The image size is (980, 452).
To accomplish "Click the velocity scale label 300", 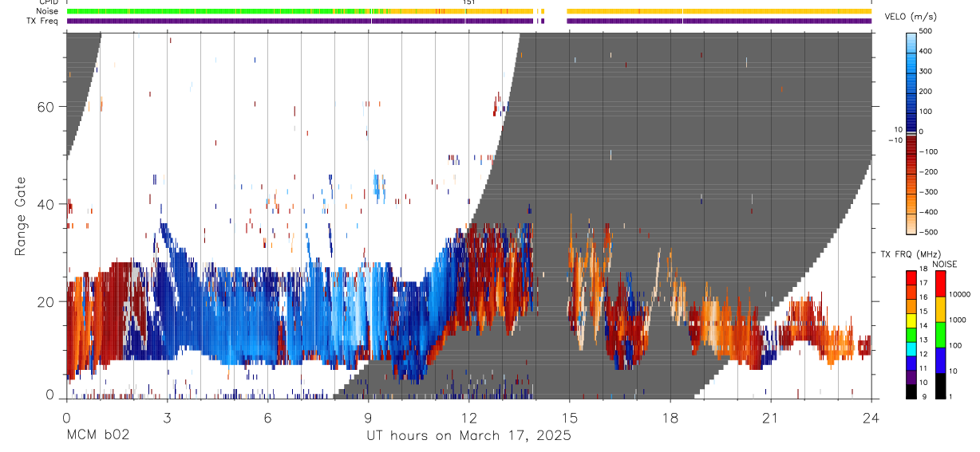I will [926, 71].
